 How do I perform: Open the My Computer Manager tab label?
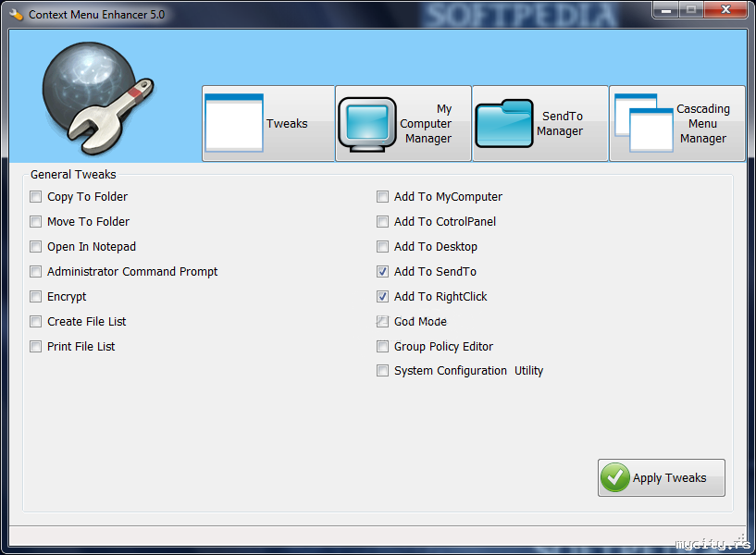[427, 124]
